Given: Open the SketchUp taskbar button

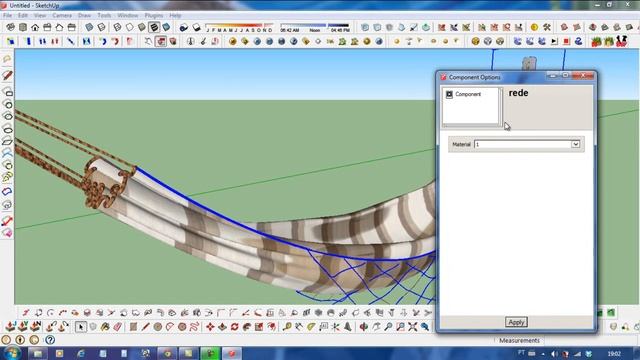Looking at the screenshot, I should (232, 353).
